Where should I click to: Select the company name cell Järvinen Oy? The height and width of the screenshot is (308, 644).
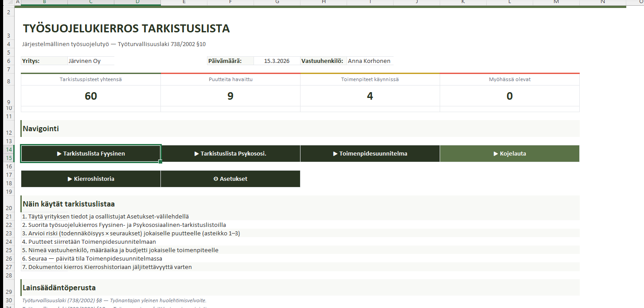(x=91, y=61)
